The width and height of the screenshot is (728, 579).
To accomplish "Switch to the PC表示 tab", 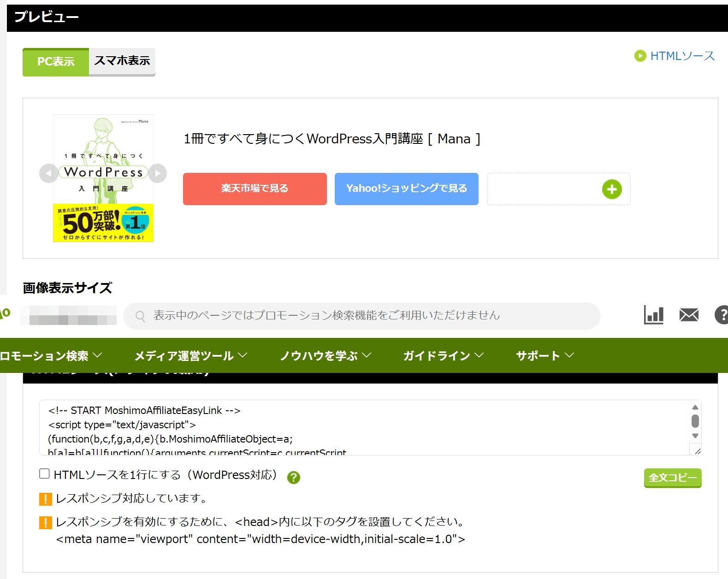I will coord(56,62).
